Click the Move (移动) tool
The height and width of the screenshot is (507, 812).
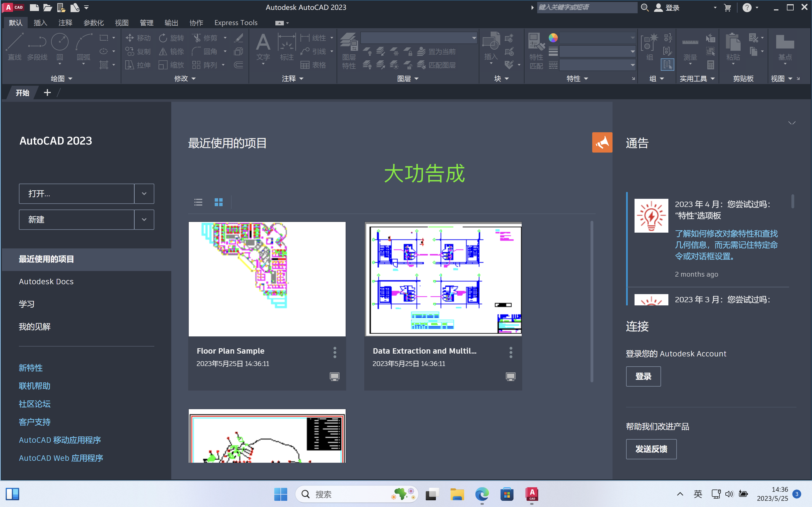138,38
